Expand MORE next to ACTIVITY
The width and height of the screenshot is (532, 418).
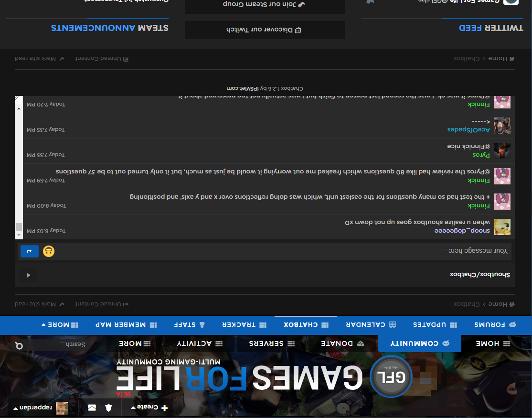click(135, 343)
